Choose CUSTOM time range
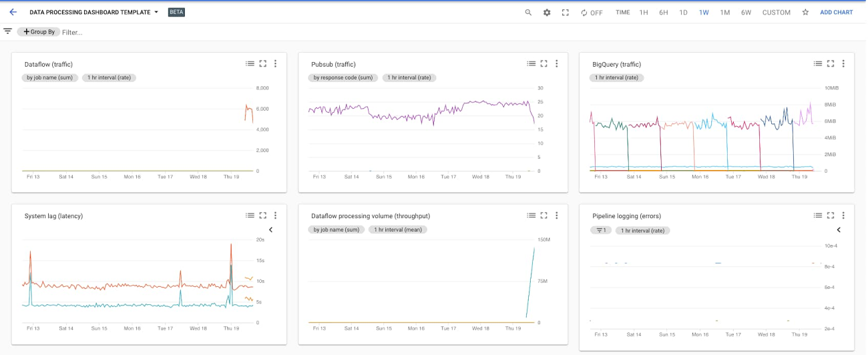The width and height of the screenshot is (868, 355). coord(777,13)
